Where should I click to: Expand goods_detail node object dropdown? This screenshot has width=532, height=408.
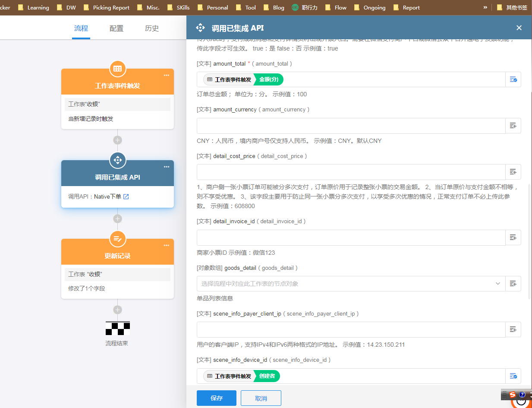497,284
